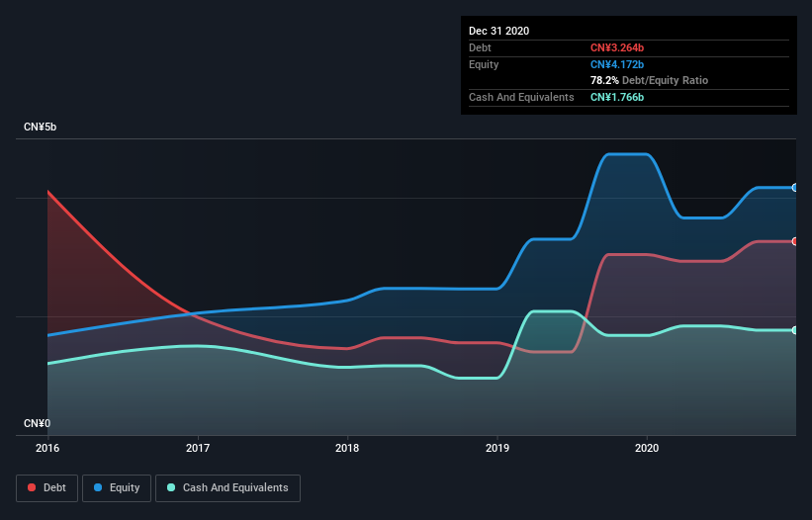Click the teal Cash legend dot
The image size is (812, 520).
[x=171, y=487]
